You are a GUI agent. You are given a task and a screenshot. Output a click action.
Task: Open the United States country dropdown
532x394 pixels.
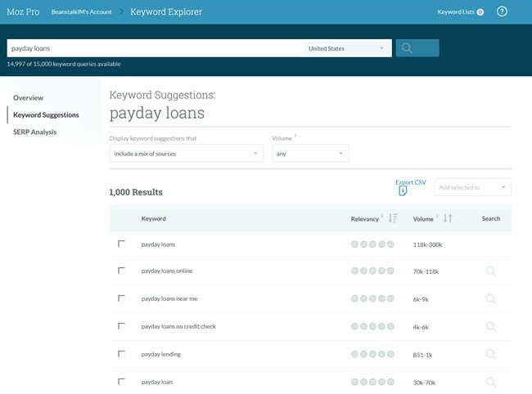click(346, 48)
